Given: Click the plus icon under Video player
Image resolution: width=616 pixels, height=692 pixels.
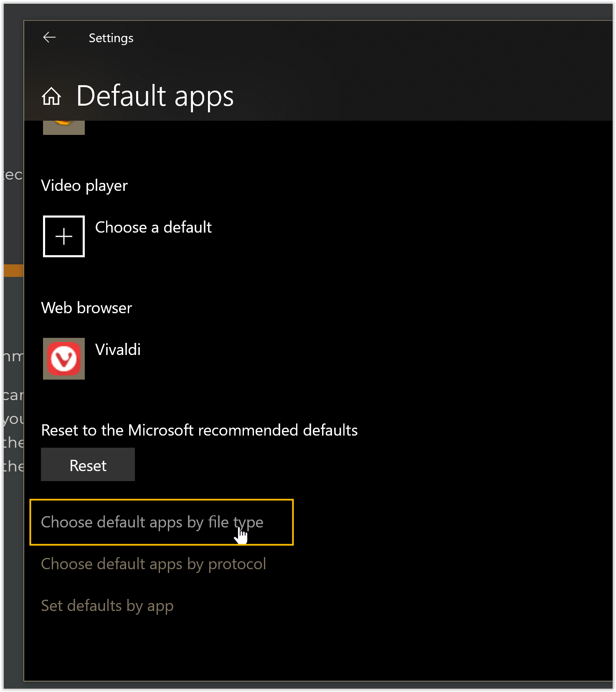Looking at the screenshot, I should tap(64, 236).
